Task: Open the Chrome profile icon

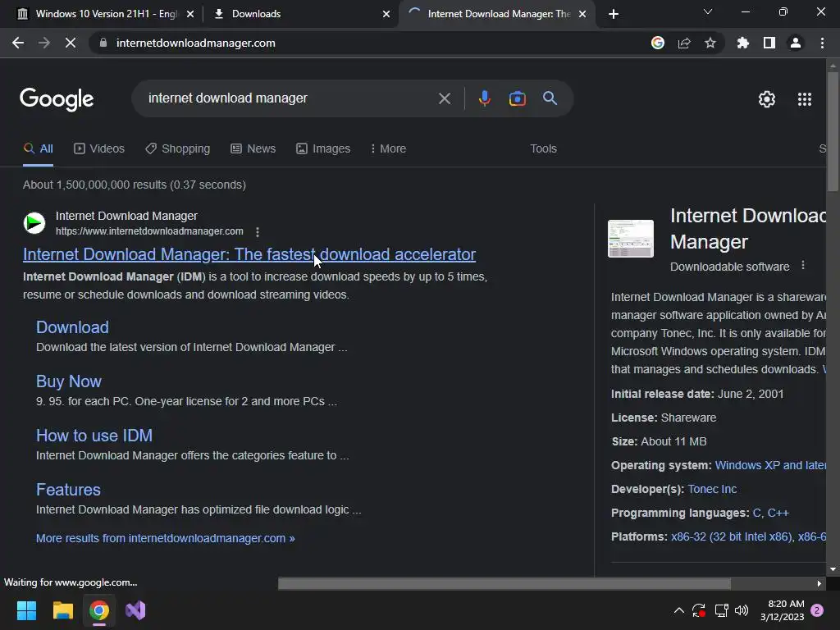Action: tap(796, 43)
